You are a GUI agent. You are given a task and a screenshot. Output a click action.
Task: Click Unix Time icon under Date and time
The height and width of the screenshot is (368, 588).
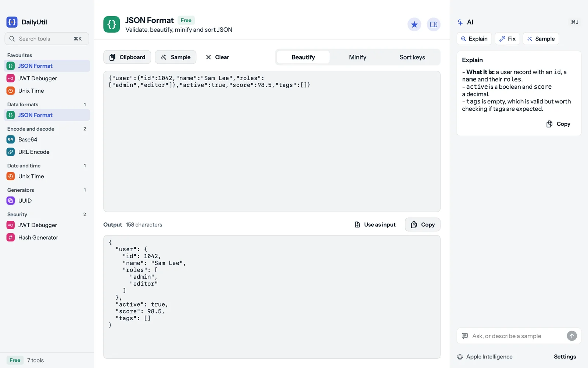11,176
